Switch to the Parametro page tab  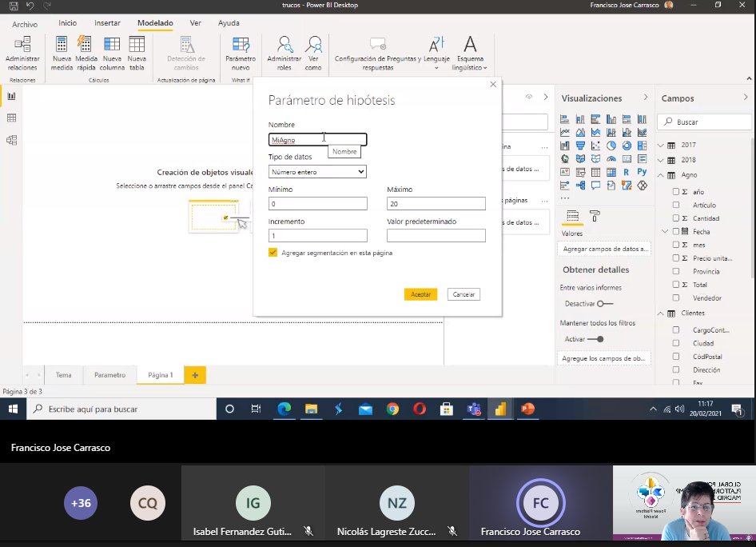pyautogui.click(x=110, y=375)
